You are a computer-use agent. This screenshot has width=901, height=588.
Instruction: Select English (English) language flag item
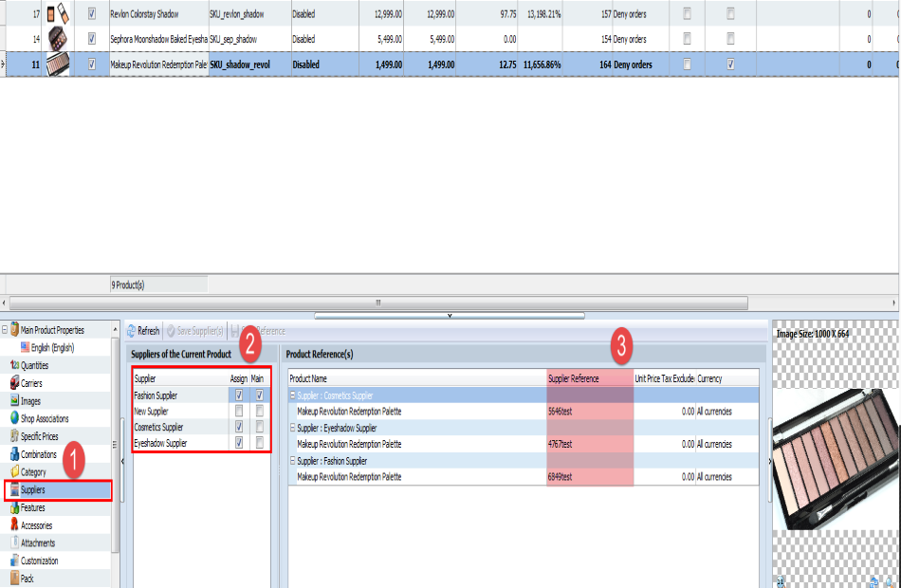point(47,348)
